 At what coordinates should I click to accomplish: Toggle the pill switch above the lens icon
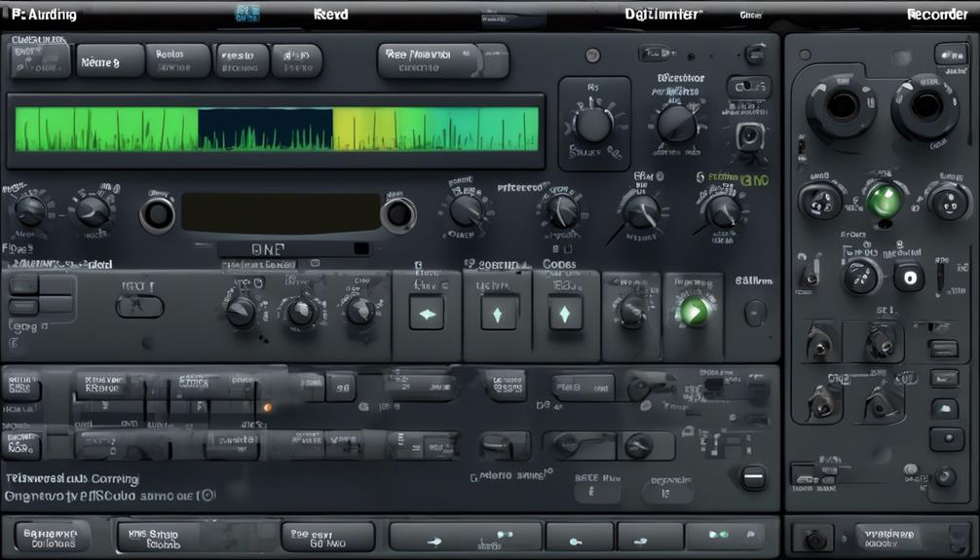(749, 87)
